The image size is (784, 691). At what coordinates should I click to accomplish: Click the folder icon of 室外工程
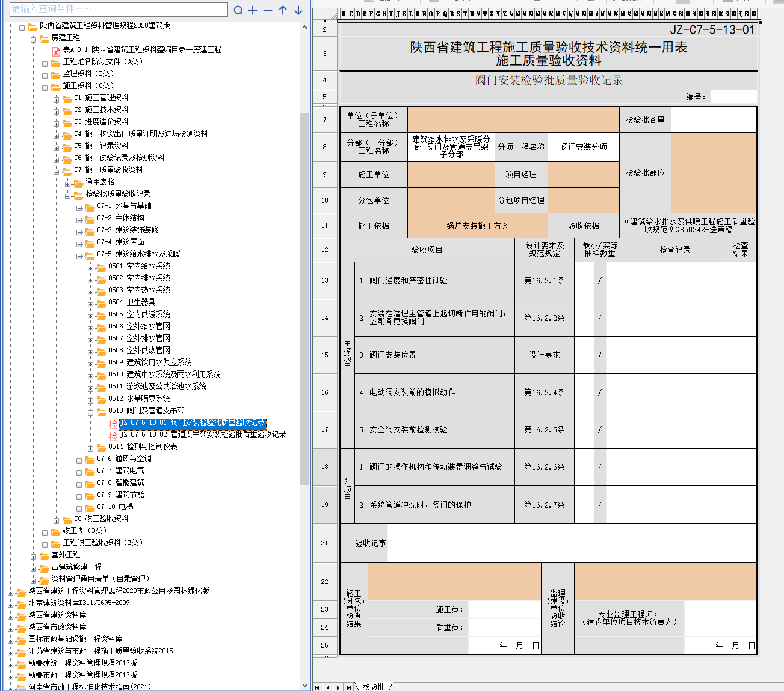click(x=44, y=556)
